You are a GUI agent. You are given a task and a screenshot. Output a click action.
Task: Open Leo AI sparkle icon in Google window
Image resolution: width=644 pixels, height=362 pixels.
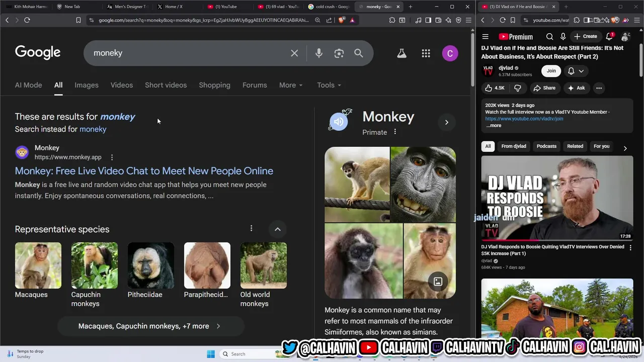click(448, 20)
